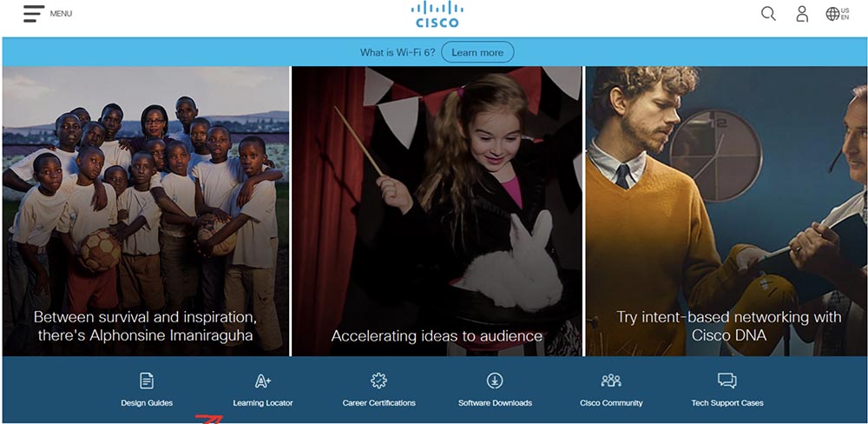
Task: Open the Career Certifications link
Action: point(378,403)
